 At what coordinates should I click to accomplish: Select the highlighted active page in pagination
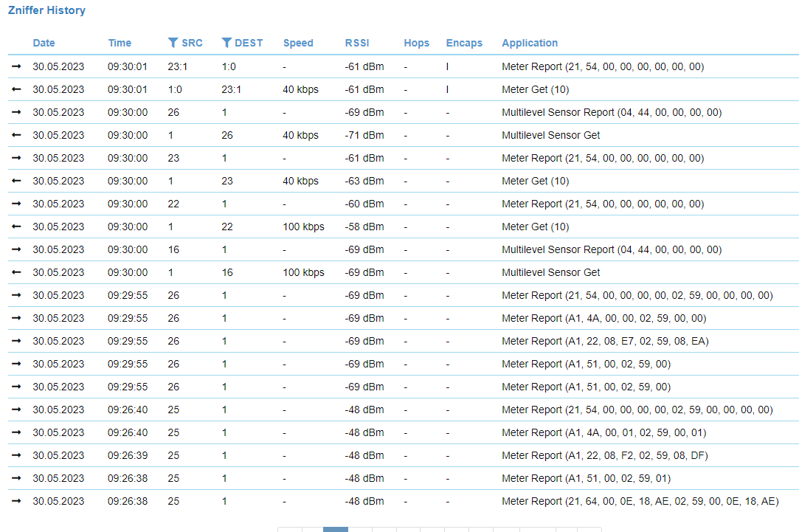point(336,529)
